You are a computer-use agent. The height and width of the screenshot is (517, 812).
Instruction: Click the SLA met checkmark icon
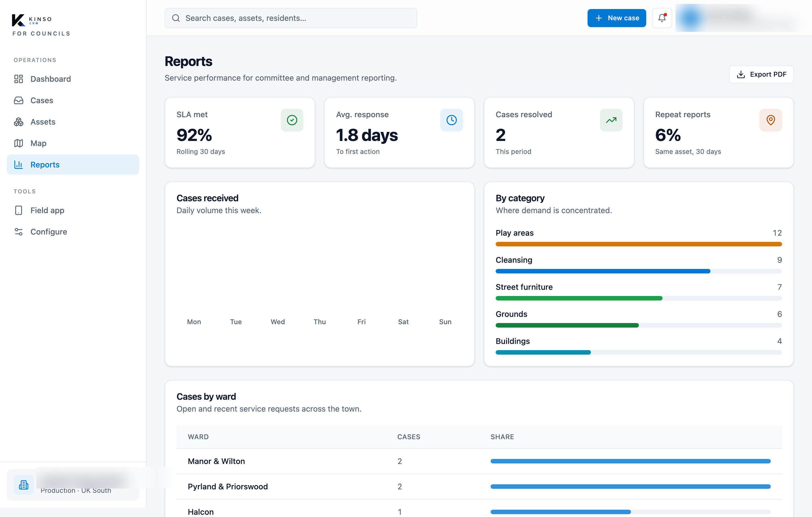[x=292, y=120]
